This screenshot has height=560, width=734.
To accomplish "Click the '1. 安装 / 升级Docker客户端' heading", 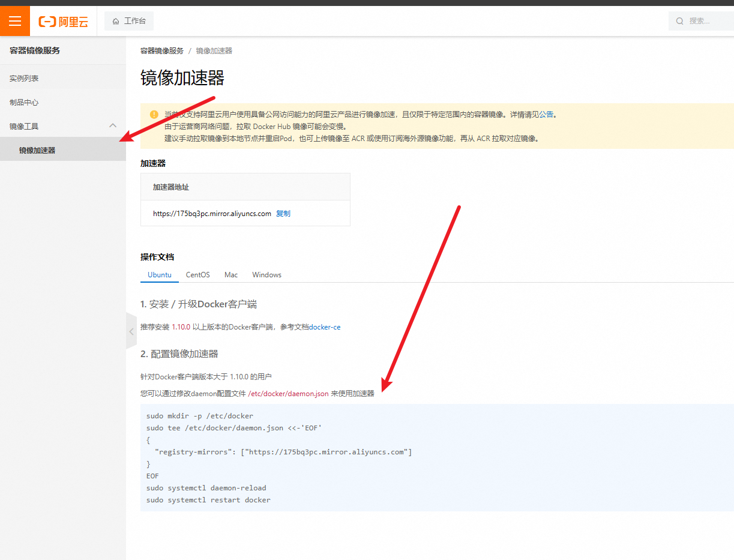I will point(199,304).
